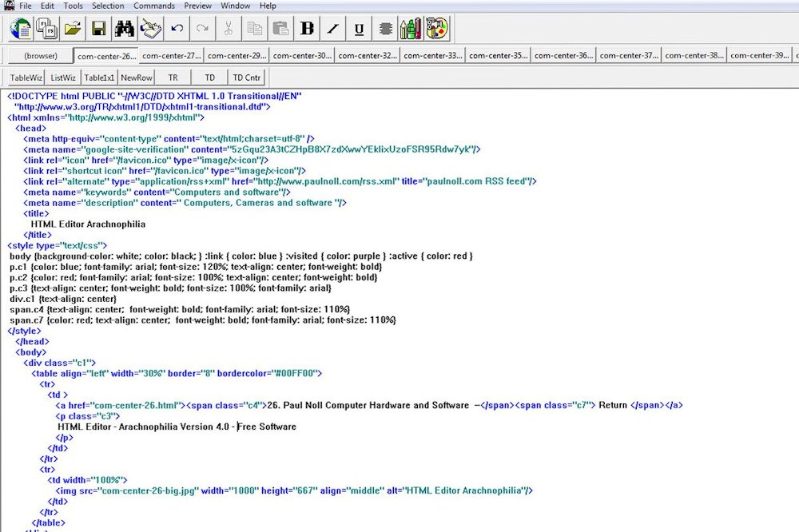The height and width of the screenshot is (532, 799).
Task: Open the File menu
Action: pyautogui.click(x=26, y=6)
